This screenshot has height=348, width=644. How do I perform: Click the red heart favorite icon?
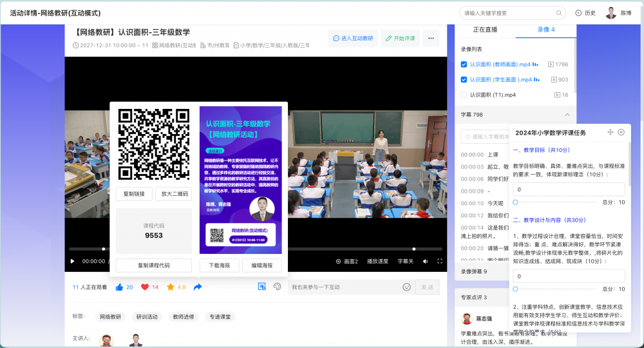coord(145,287)
